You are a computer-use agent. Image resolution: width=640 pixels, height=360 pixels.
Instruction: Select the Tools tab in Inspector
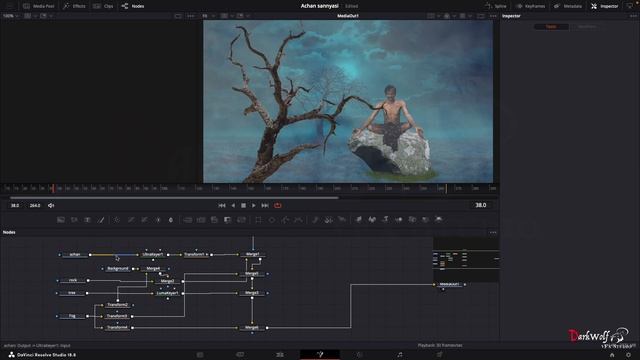click(551, 27)
